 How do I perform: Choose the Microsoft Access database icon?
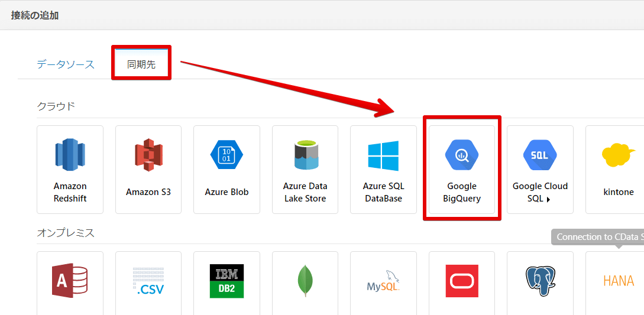pyautogui.click(x=69, y=280)
